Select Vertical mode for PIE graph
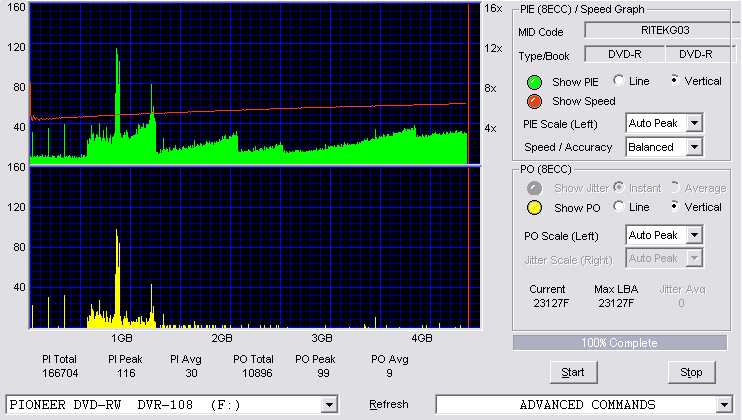This screenshot has width=742, height=420. (675, 80)
